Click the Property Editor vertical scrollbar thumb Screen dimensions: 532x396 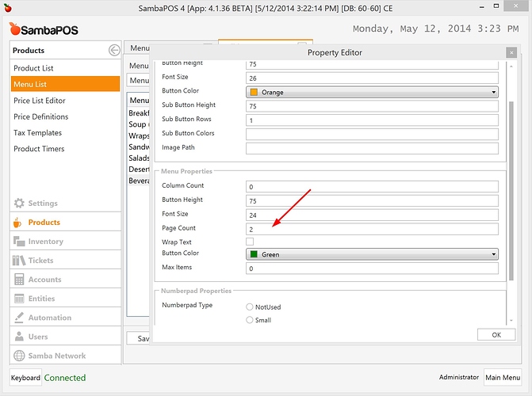click(511, 191)
